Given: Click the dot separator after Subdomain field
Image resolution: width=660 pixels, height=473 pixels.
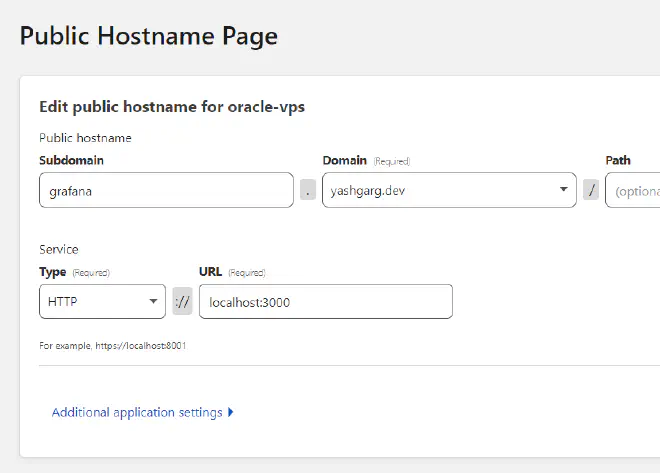Looking at the screenshot, I should click(308, 190).
